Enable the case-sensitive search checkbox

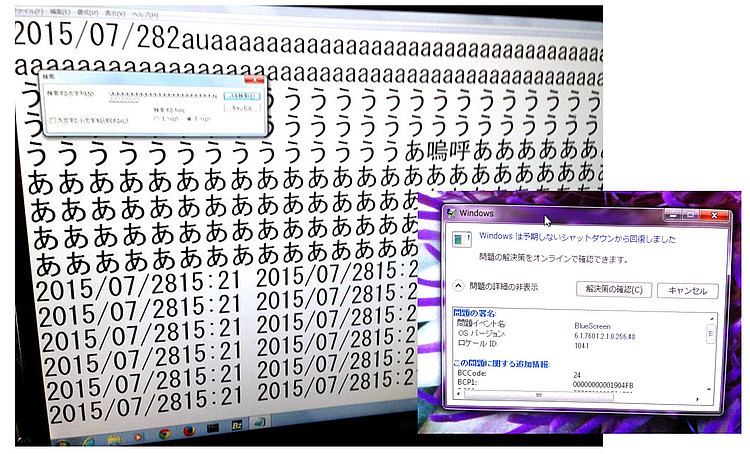[53, 121]
